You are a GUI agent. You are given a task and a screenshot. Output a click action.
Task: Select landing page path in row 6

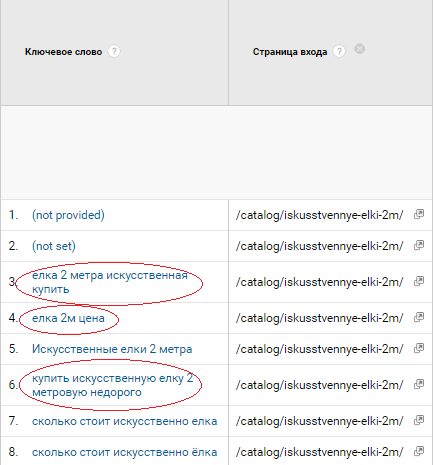pos(320,385)
